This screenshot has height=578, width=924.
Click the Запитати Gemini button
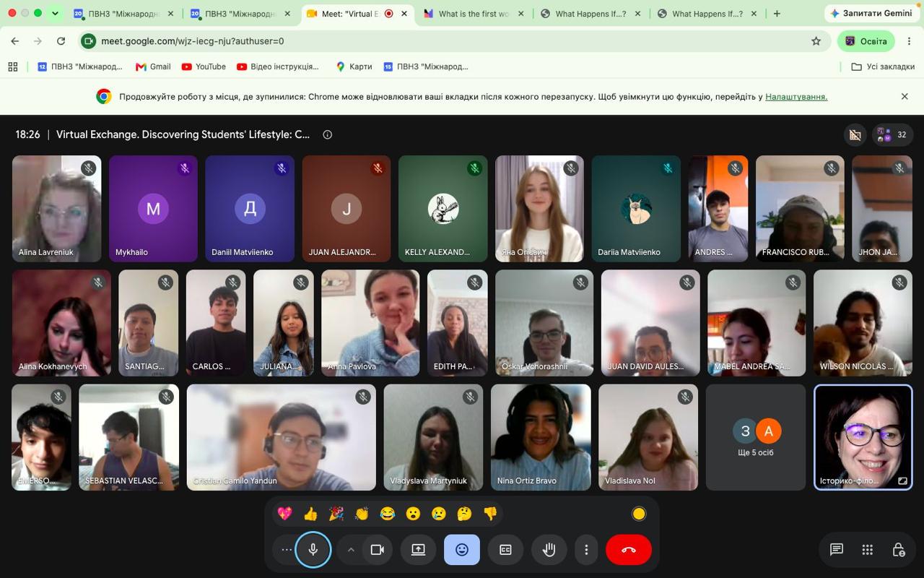871,14
